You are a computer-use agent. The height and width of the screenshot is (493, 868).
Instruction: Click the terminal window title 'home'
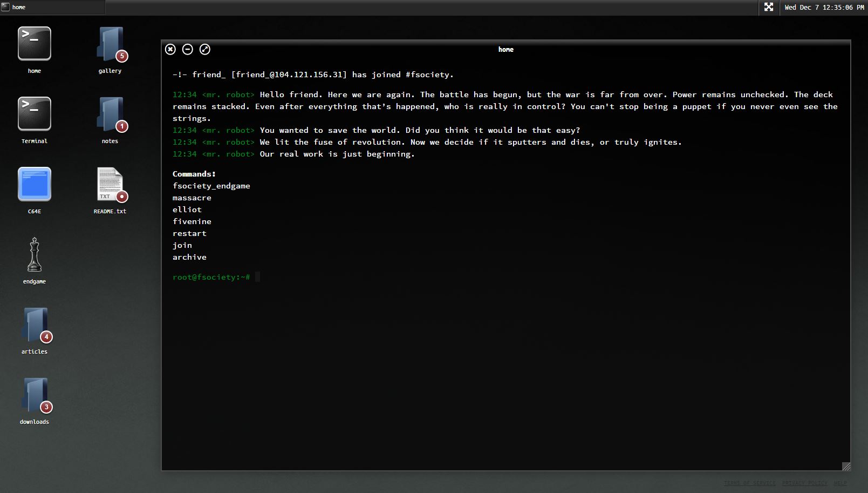click(506, 49)
